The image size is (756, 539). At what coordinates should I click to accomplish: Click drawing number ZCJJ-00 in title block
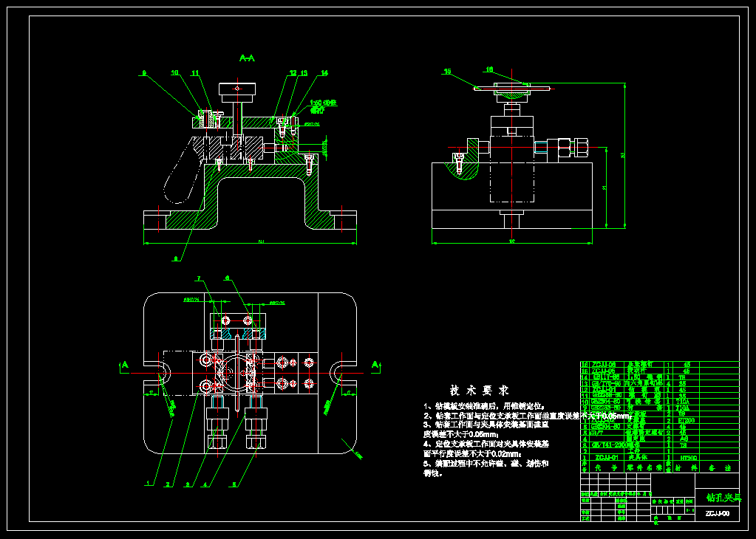coord(718,513)
